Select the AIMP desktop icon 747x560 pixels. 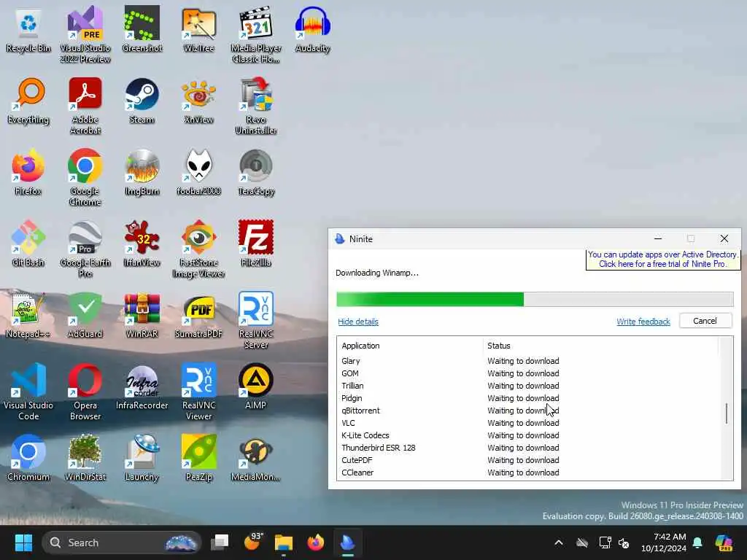coord(256,387)
